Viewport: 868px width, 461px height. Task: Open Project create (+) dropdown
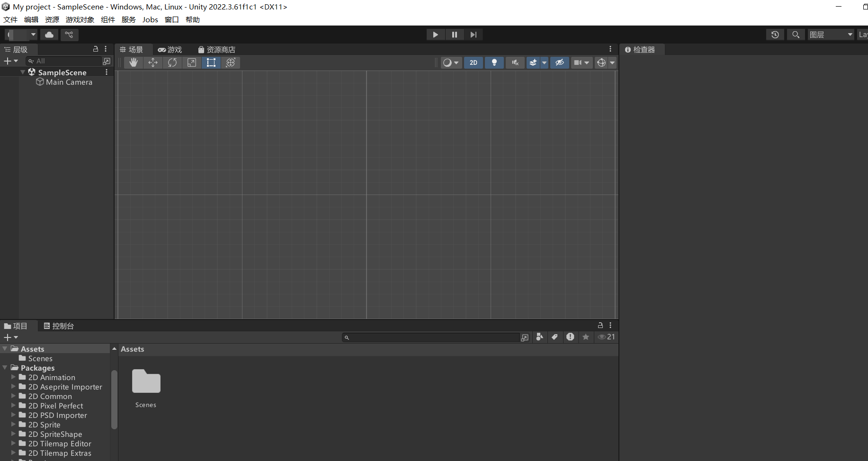[11, 337]
